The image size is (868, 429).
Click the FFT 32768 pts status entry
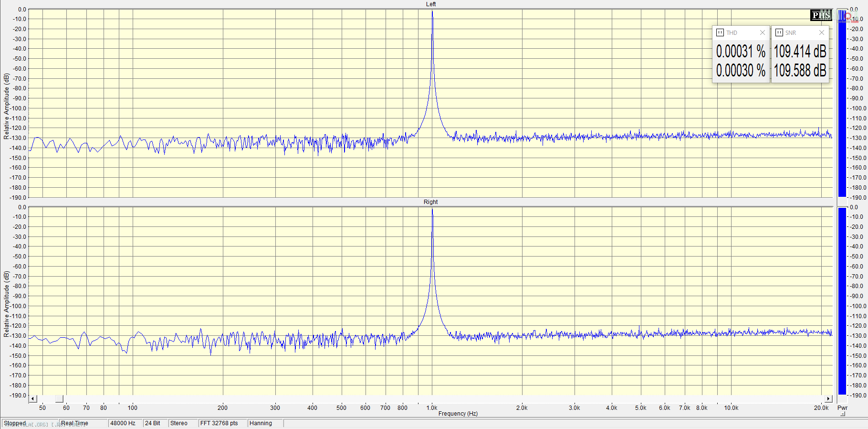(222, 423)
